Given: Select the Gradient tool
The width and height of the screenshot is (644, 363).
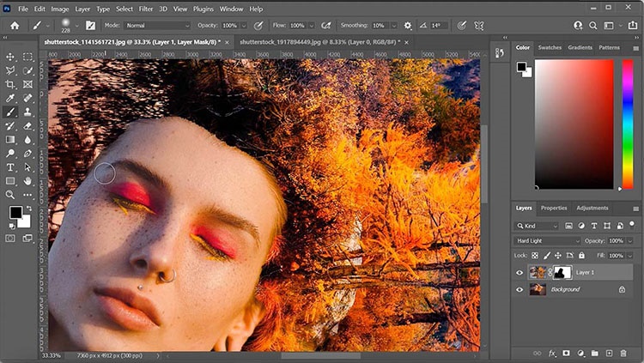Looking at the screenshot, I should point(10,140).
